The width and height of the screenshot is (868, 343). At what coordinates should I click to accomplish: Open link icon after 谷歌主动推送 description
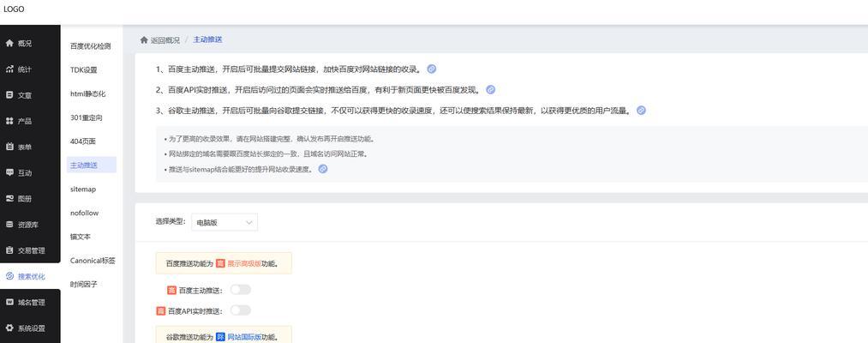click(x=641, y=111)
